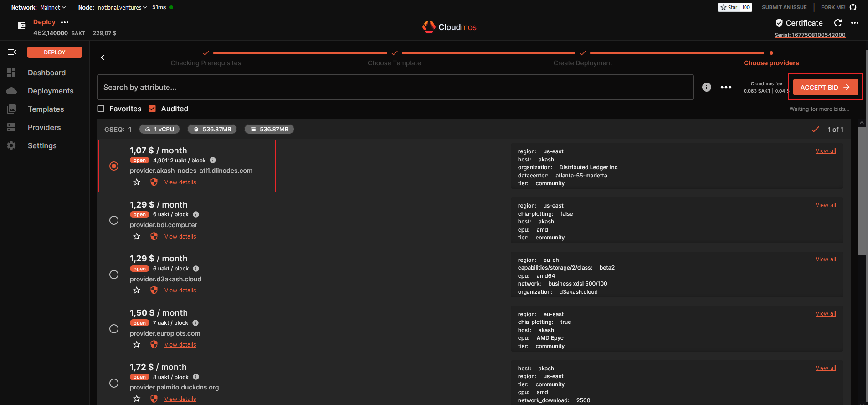The height and width of the screenshot is (405, 868).
Task: Click the wallet icon near Deploy
Action: pos(21,26)
